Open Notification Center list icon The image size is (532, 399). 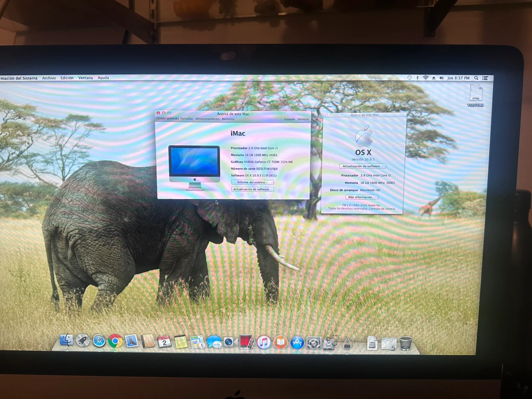click(485, 78)
